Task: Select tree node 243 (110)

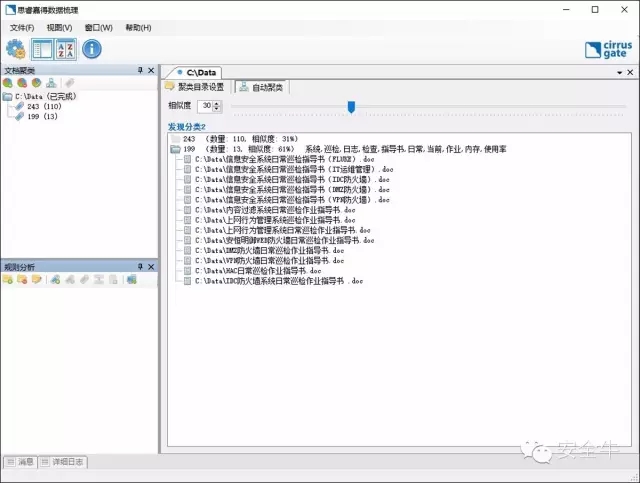Action: click(44, 106)
